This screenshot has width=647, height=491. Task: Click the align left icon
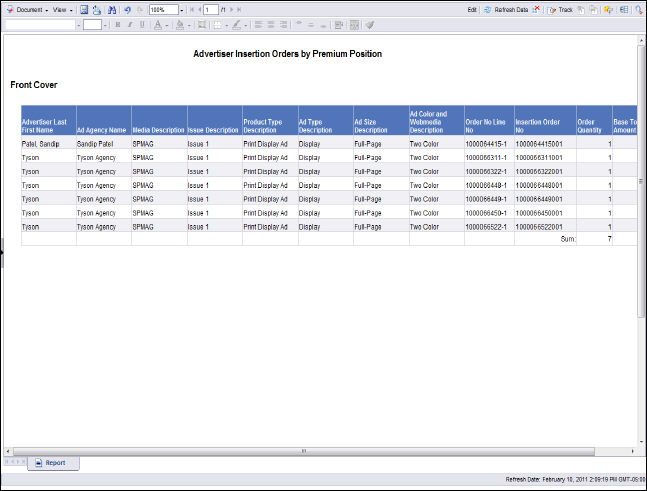[257, 24]
